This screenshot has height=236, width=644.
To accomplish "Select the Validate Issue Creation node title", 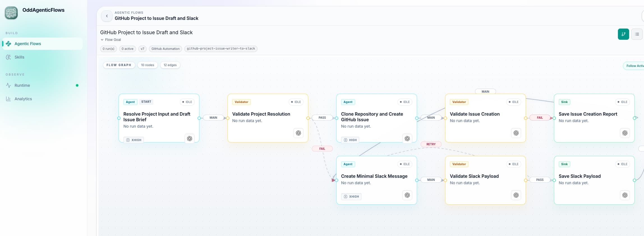I will (475, 114).
